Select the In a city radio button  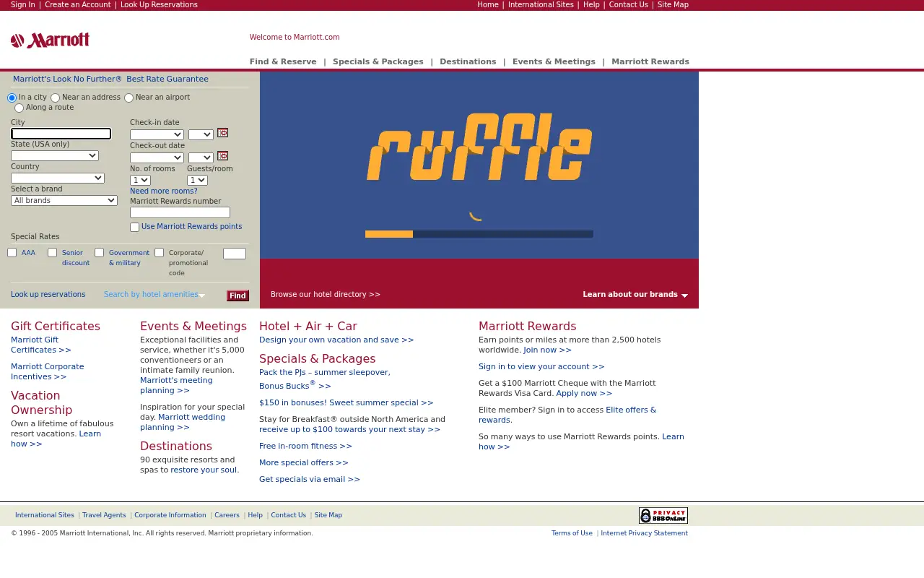(x=12, y=98)
